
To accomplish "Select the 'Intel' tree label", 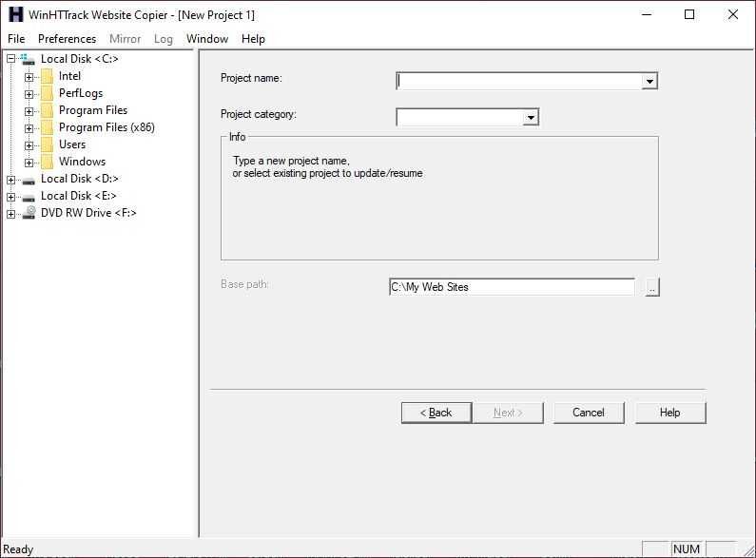I will tap(69, 76).
